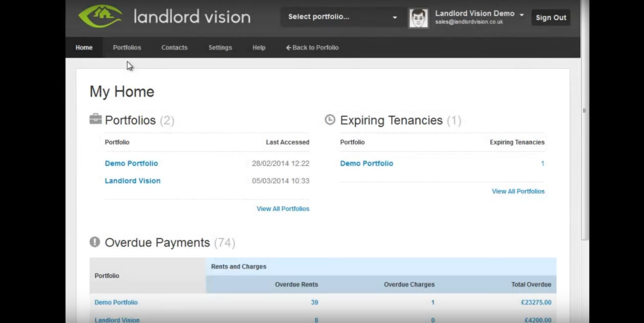Image resolution: width=644 pixels, height=323 pixels.
Task: Click the exclamation icon beside Overdue Payments
Action: point(95,242)
